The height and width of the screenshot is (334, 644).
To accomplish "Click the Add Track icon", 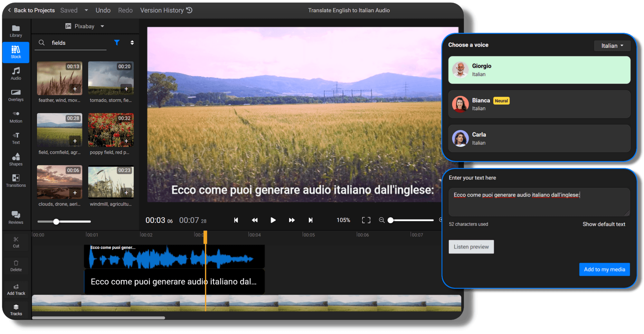I will click(15, 289).
